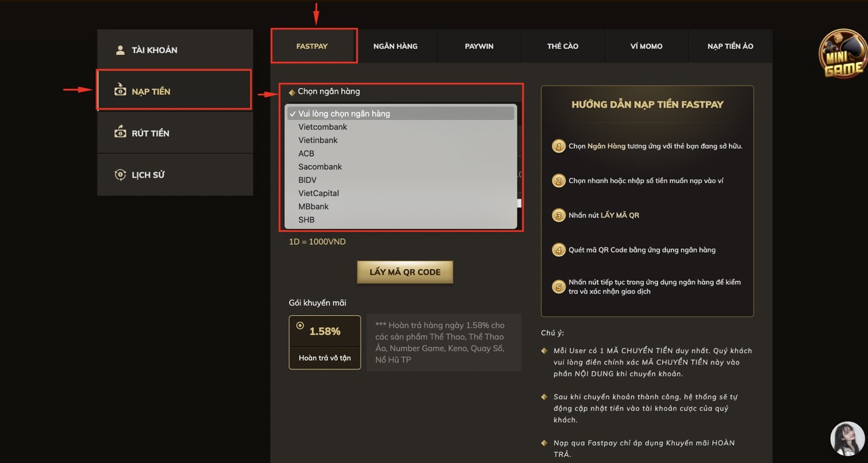This screenshot has width=868, height=463.
Task: Open RÚT TIỀN in sidebar
Action: [x=175, y=133]
